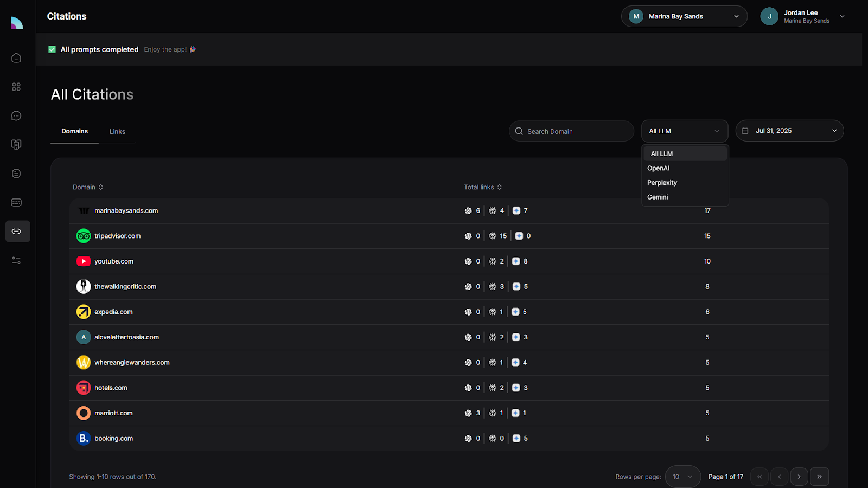Open the settings sliders icon in sidebar
Screen dimensions: 868x488
[16, 260]
